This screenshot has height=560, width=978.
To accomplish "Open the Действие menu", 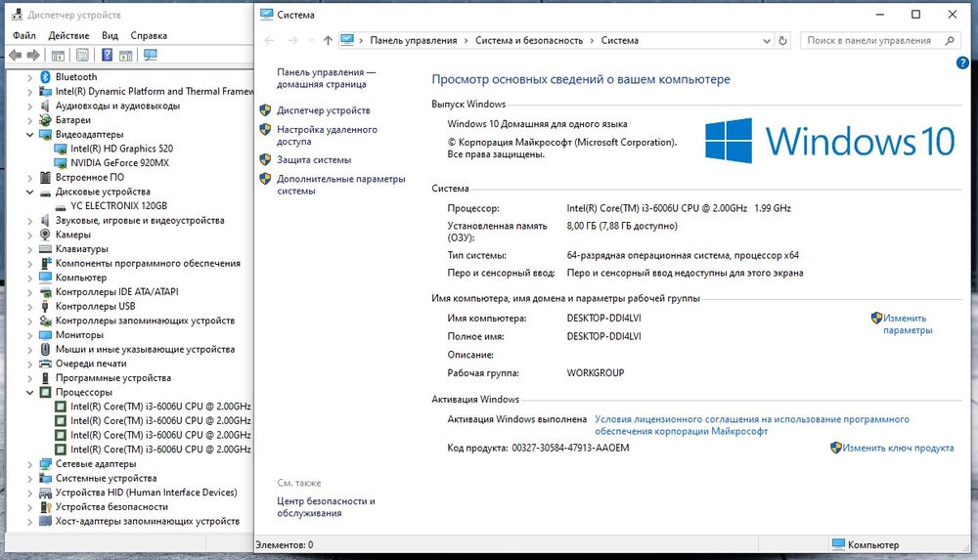I will coord(68,35).
